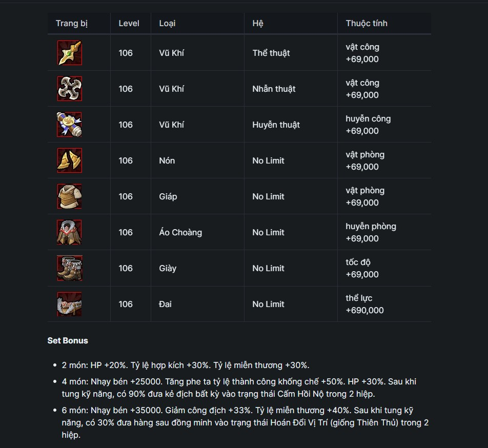Select the Loại column header
Viewport: 488px width, 448px height.
point(167,24)
